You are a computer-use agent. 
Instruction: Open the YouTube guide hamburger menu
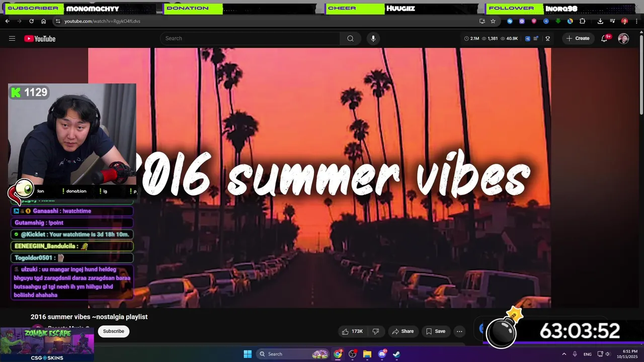pos(12,39)
